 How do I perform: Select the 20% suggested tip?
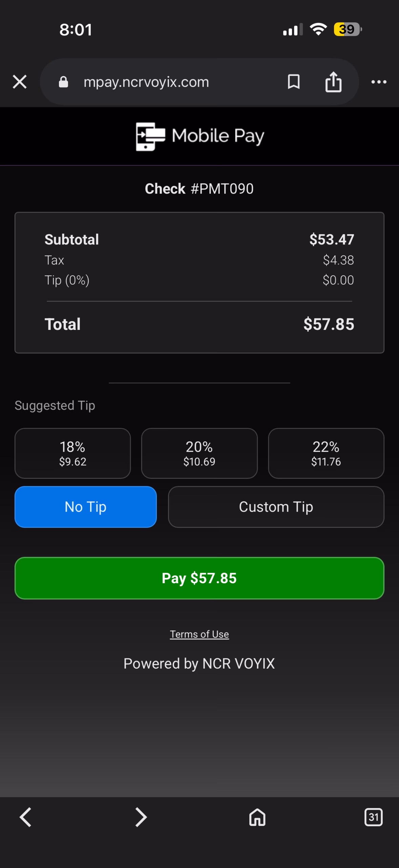(199, 453)
